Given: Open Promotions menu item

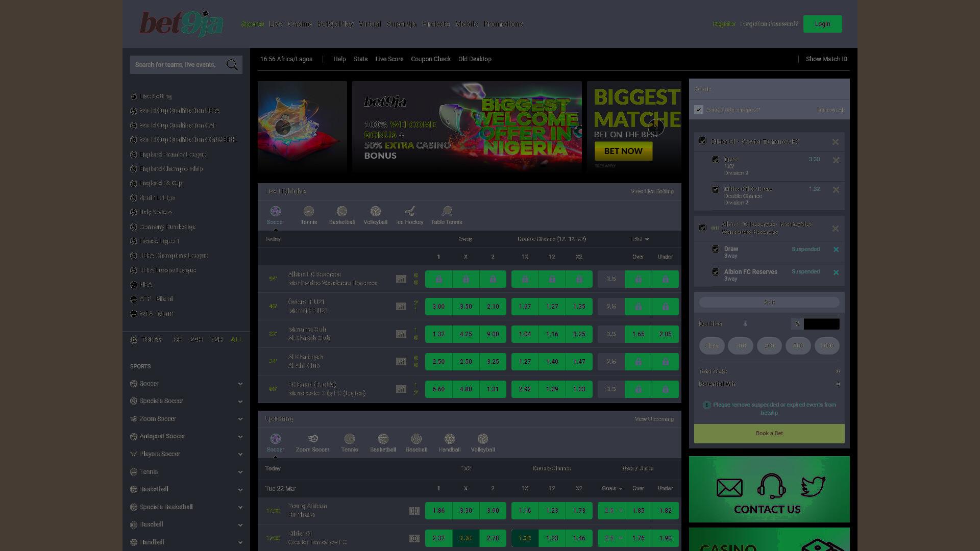Looking at the screenshot, I should [x=503, y=24].
